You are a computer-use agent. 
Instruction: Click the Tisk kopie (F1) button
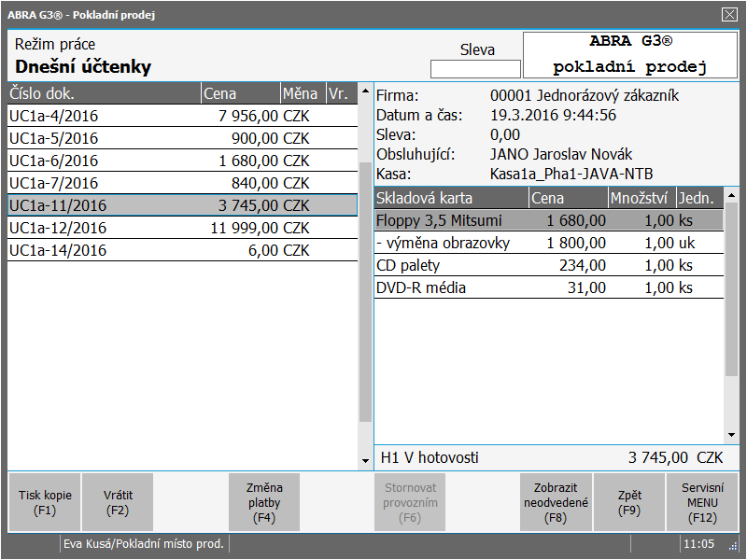click(45, 503)
